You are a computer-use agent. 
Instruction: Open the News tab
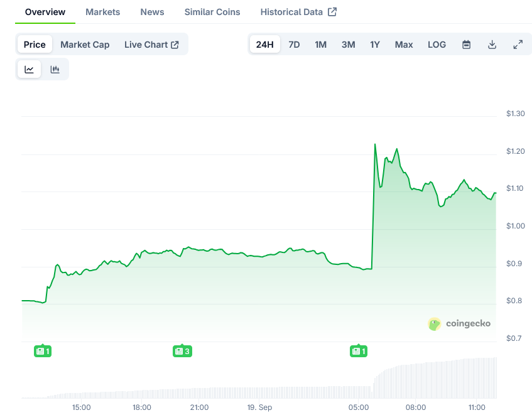(x=152, y=11)
